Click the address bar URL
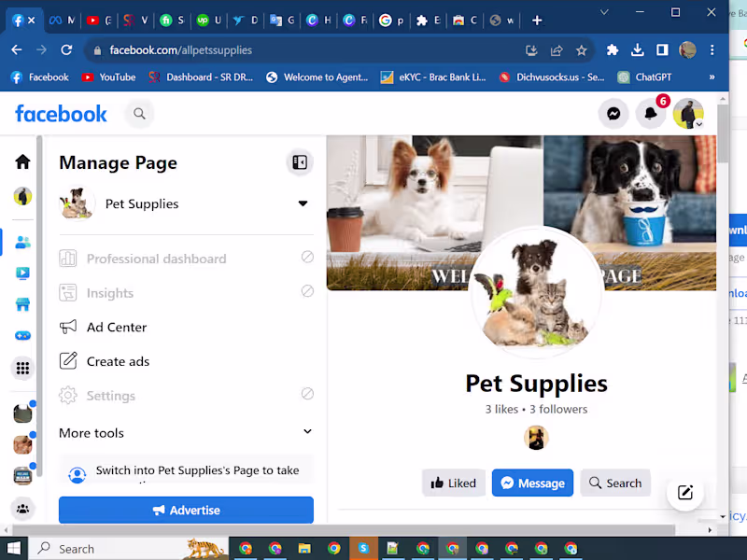Image resolution: width=747 pixels, height=560 pixels. [x=180, y=50]
